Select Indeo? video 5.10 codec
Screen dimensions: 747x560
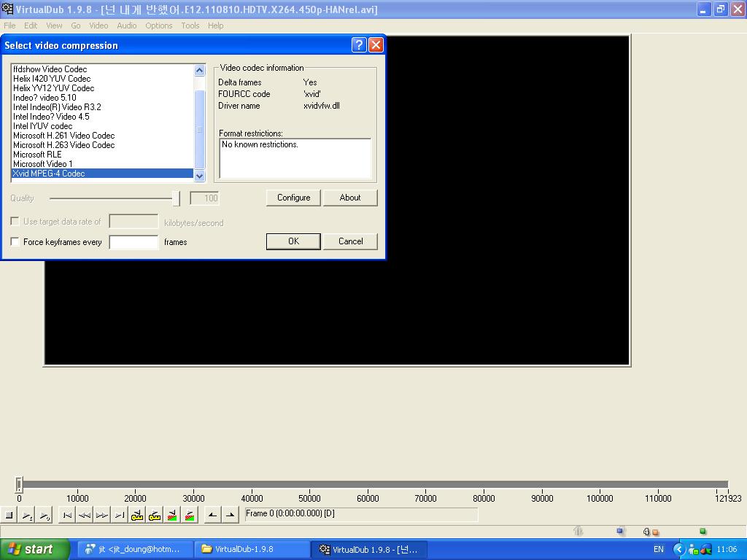point(102,98)
